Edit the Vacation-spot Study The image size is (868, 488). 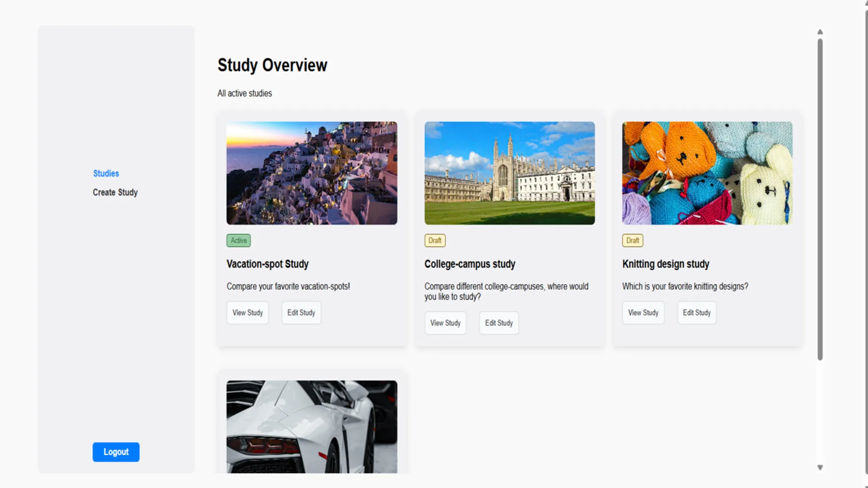click(301, 313)
